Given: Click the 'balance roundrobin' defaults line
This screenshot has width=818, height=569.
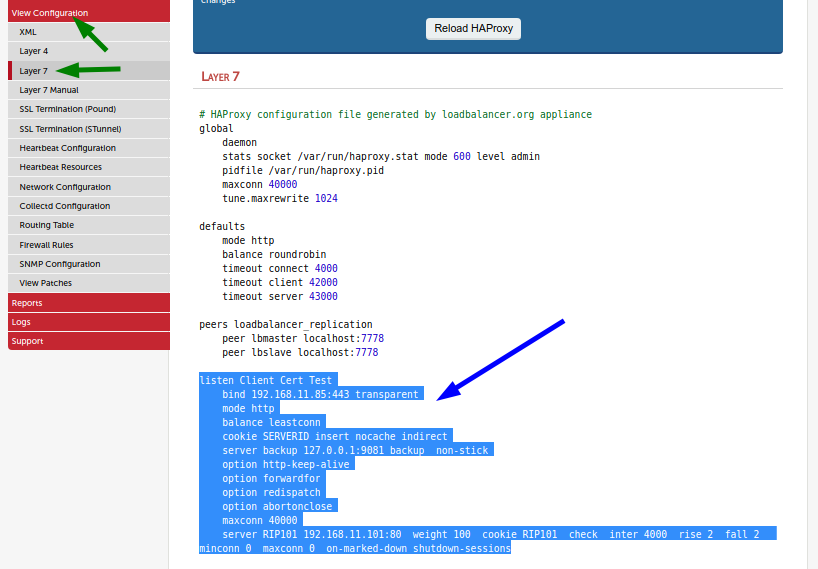Looking at the screenshot, I should (x=274, y=255).
